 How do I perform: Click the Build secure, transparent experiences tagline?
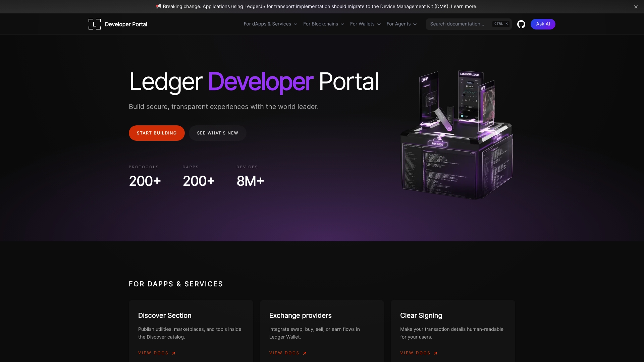click(224, 107)
